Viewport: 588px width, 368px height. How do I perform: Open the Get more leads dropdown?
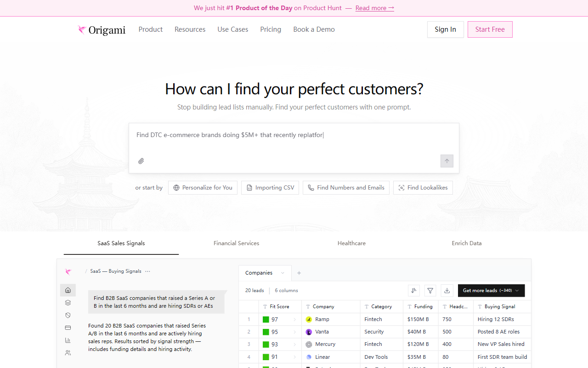click(491, 291)
